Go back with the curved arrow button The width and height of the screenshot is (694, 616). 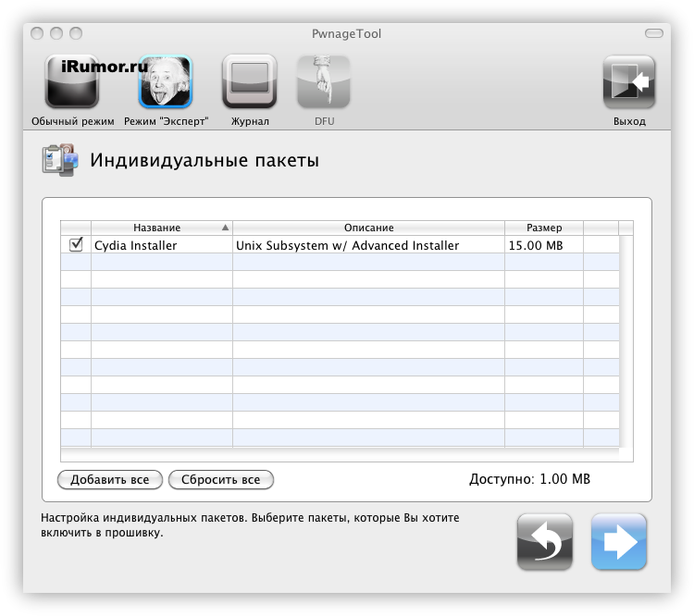(545, 541)
